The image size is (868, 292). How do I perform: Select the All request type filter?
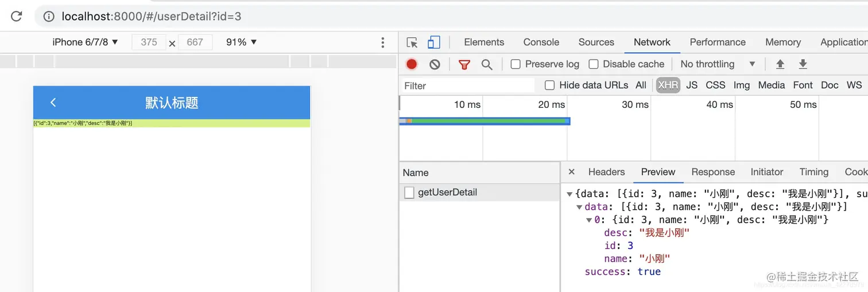pos(641,85)
